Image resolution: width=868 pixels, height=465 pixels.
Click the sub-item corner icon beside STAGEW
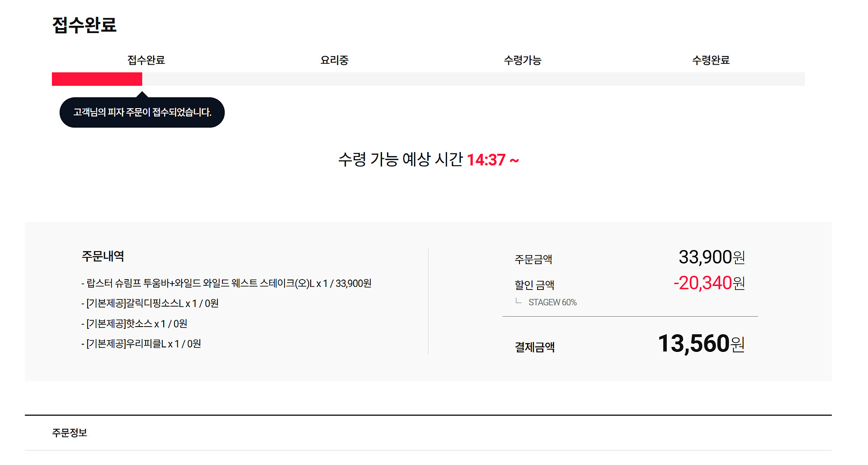coord(519,301)
